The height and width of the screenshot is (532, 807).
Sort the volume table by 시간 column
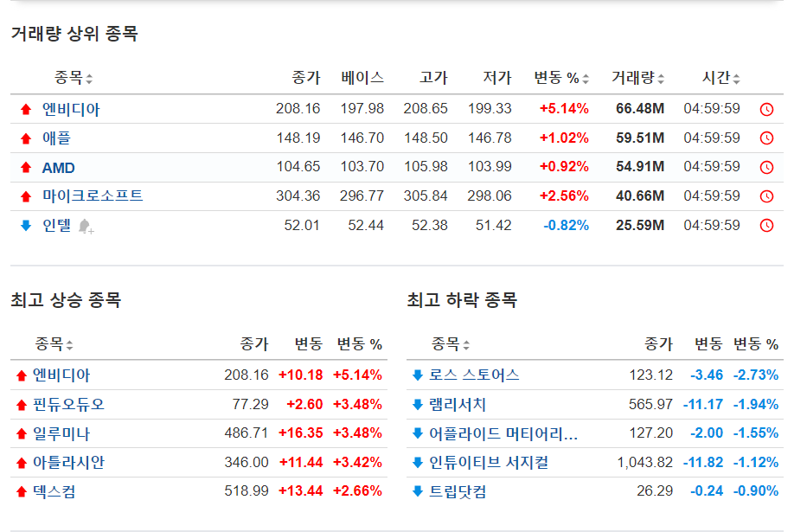(x=721, y=78)
